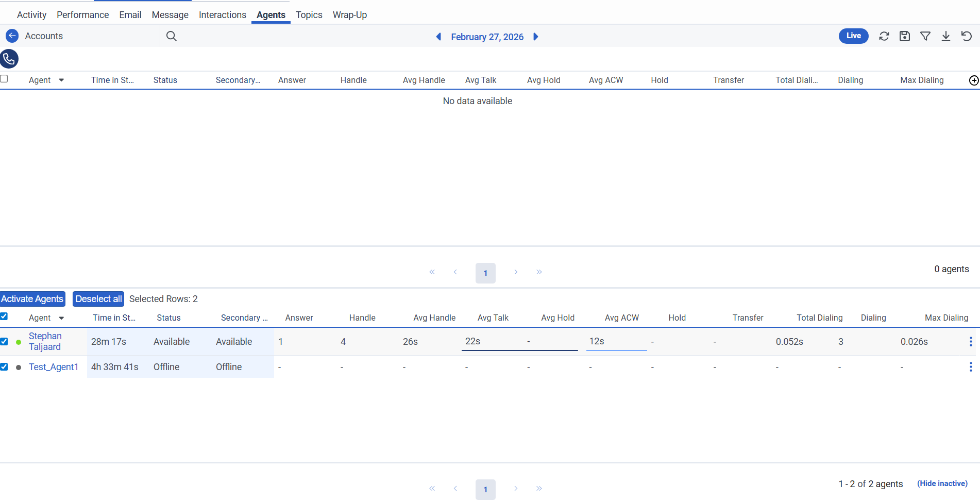This screenshot has width=980, height=500.
Task: Click the save view icon
Action: coord(905,36)
